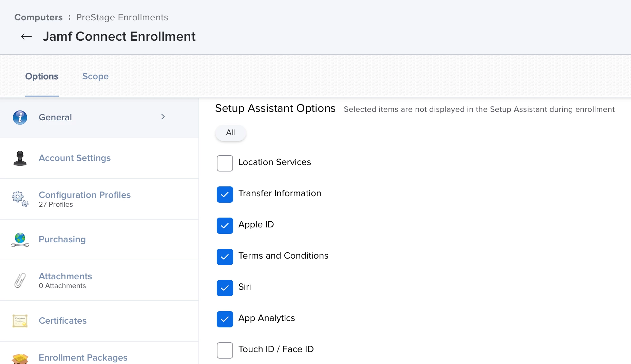The image size is (631, 364).
Task: Click the Siri label
Action: tap(245, 287)
